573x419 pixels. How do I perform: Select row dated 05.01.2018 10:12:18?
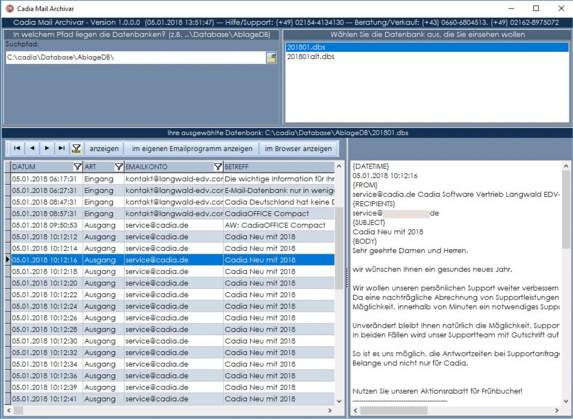(x=172, y=272)
